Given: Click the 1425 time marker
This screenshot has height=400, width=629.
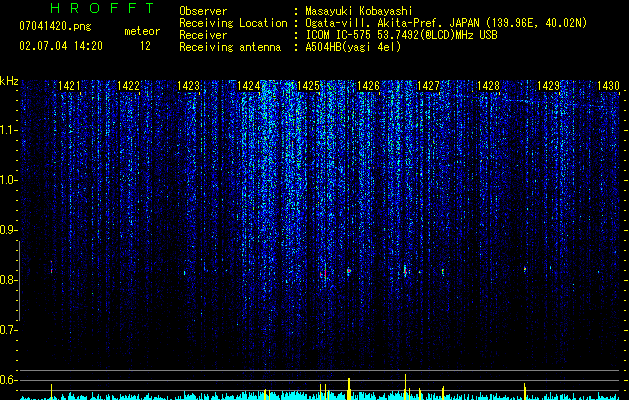Looking at the screenshot, I should (x=308, y=86).
